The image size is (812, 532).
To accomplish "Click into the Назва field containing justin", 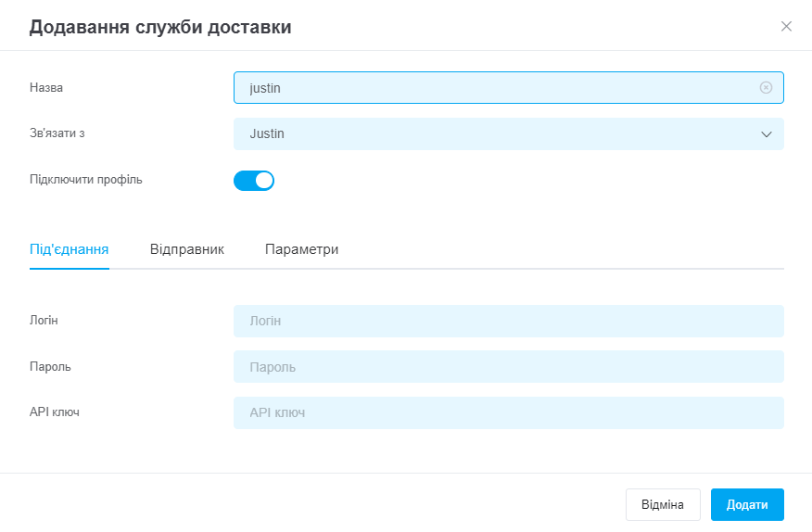I will point(509,87).
